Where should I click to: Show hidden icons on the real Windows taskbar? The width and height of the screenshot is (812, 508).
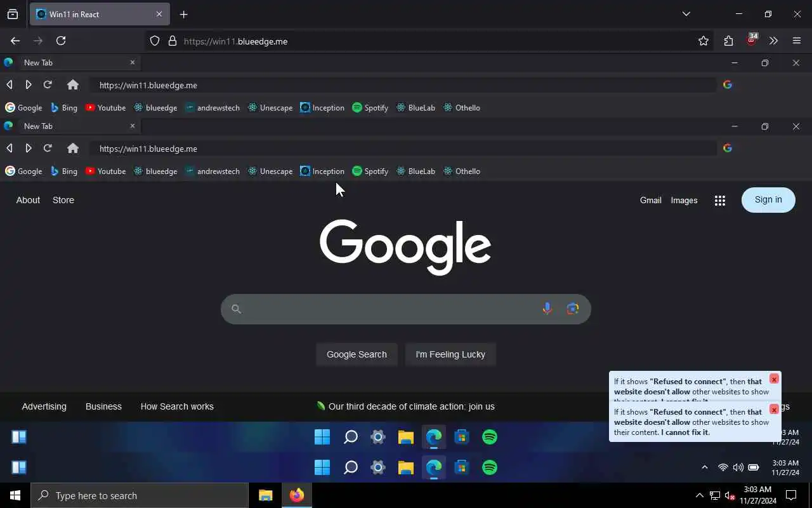point(699,495)
